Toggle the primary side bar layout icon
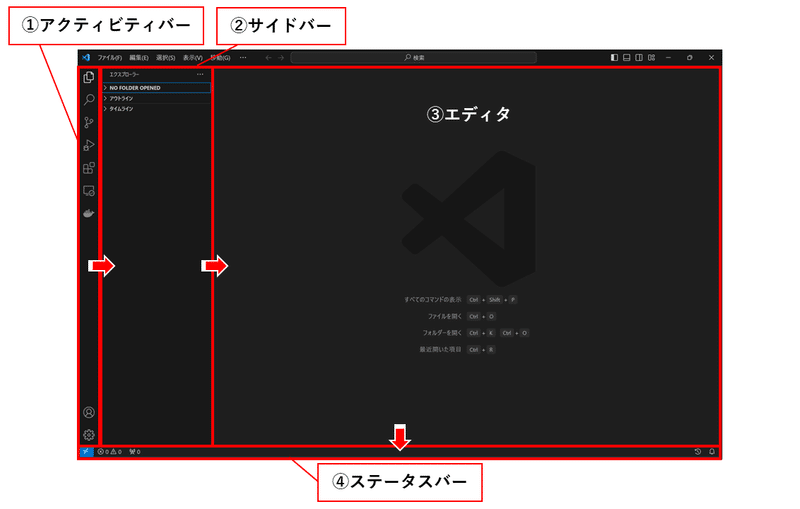 614,58
